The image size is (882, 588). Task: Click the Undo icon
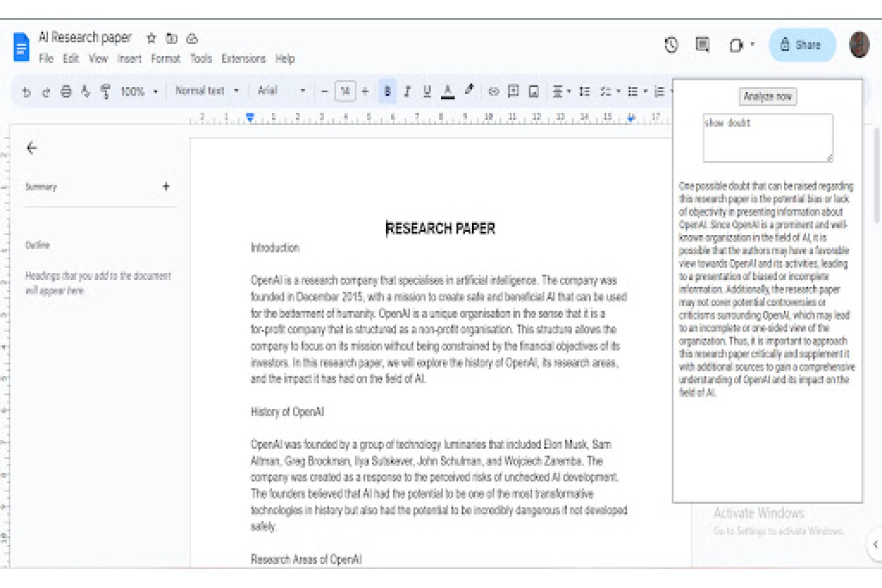click(26, 92)
